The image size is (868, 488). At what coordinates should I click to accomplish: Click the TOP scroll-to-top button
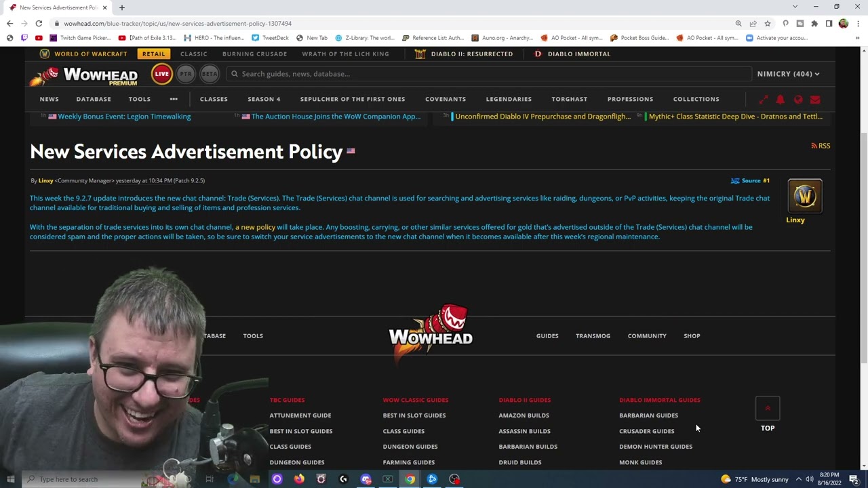coord(768,414)
